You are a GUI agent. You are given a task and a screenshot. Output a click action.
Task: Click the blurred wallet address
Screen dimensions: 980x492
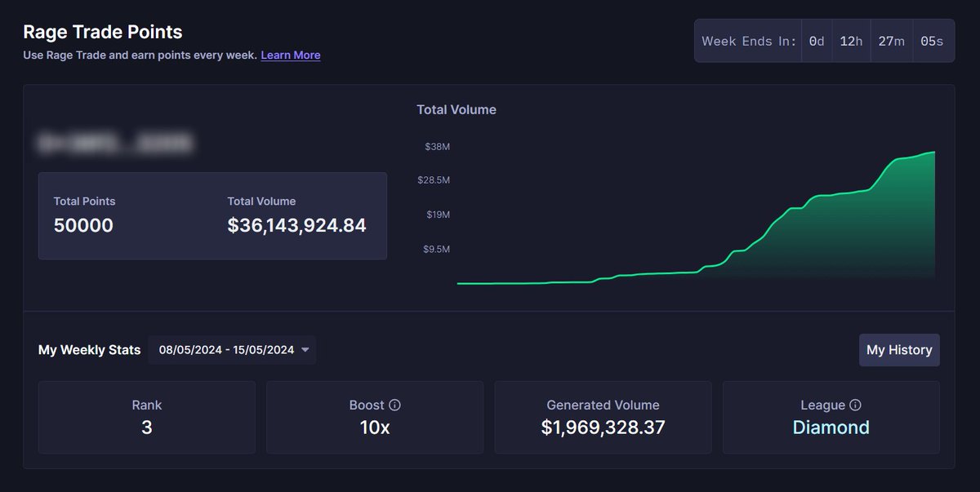tap(114, 143)
